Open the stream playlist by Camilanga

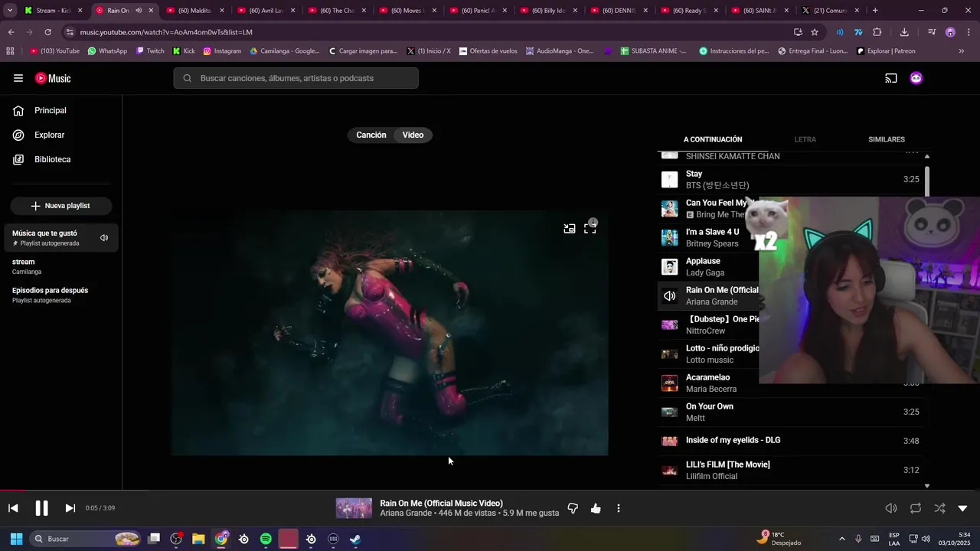[61, 266]
